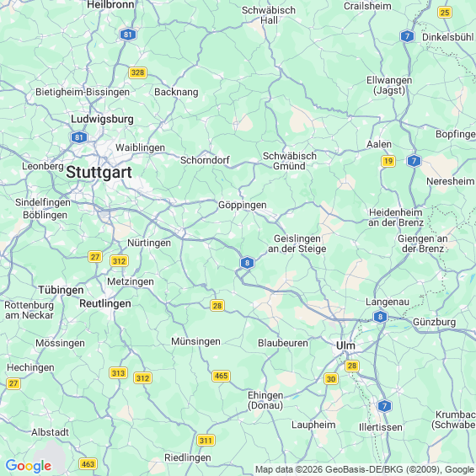Viewport: 476px width, 476px height.
Task: Click the yellow 25 road shield
Action: [445, 13]
